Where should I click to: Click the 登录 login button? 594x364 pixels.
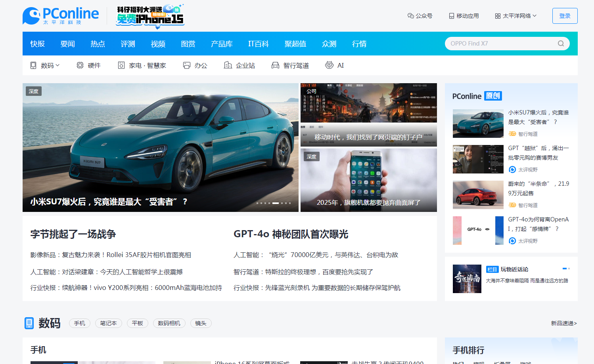pyautogui.click(x=565, y=16)
